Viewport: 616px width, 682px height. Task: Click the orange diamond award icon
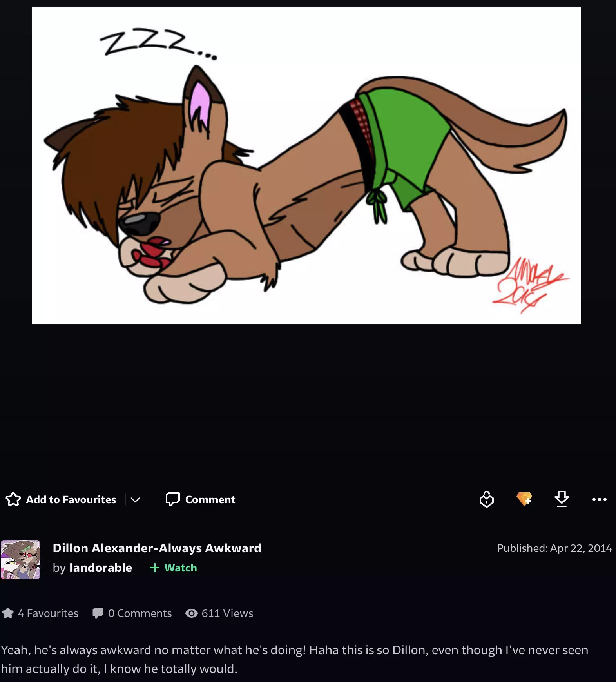tap(524, 499)
